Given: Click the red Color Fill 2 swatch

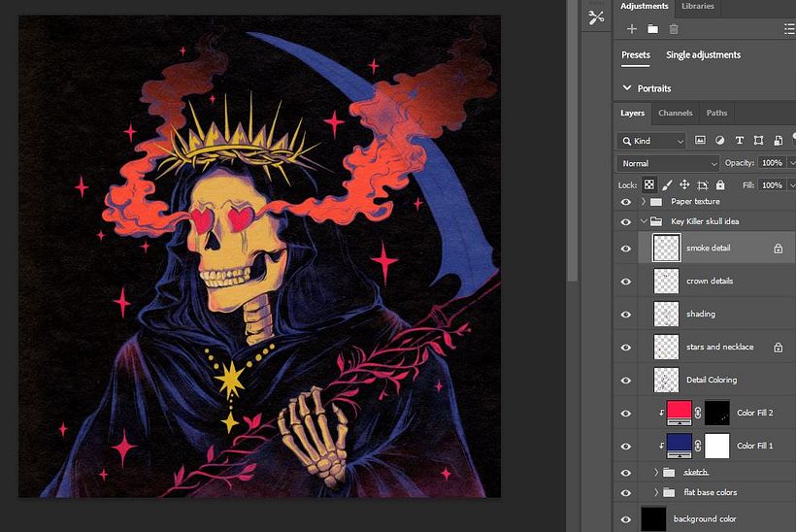Looking at the screenshot, I should pyautogui.click(x=680, y=414).
